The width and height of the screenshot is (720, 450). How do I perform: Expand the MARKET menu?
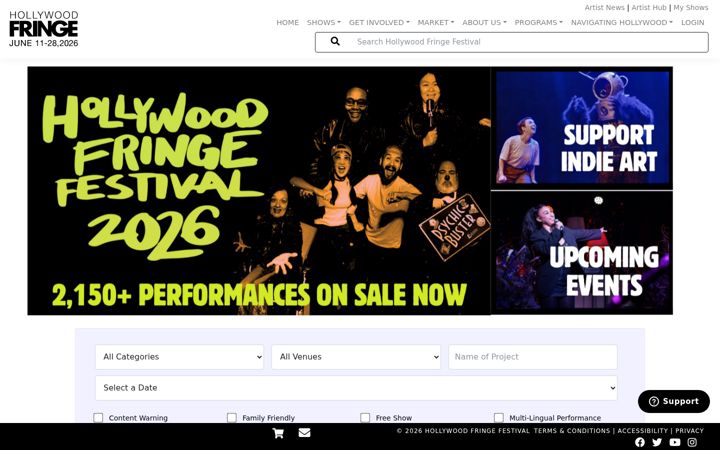[436, 22]
